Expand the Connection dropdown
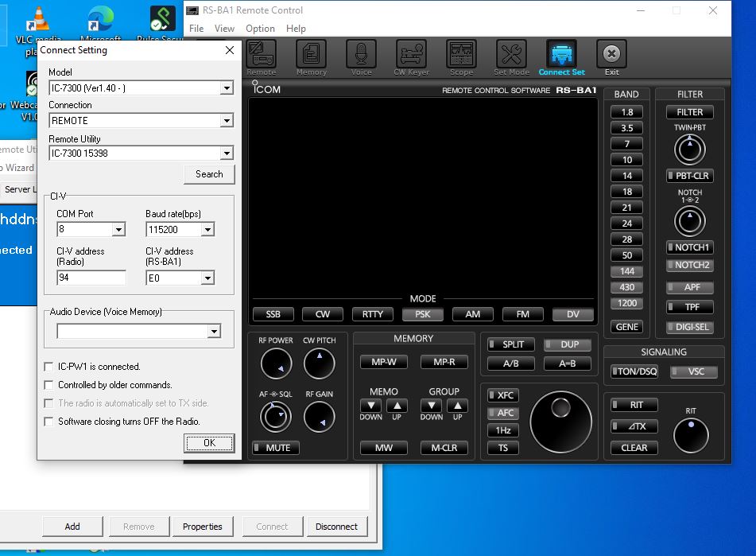Image resolution: width=756 pixels, height=556 pixels. 227,121
